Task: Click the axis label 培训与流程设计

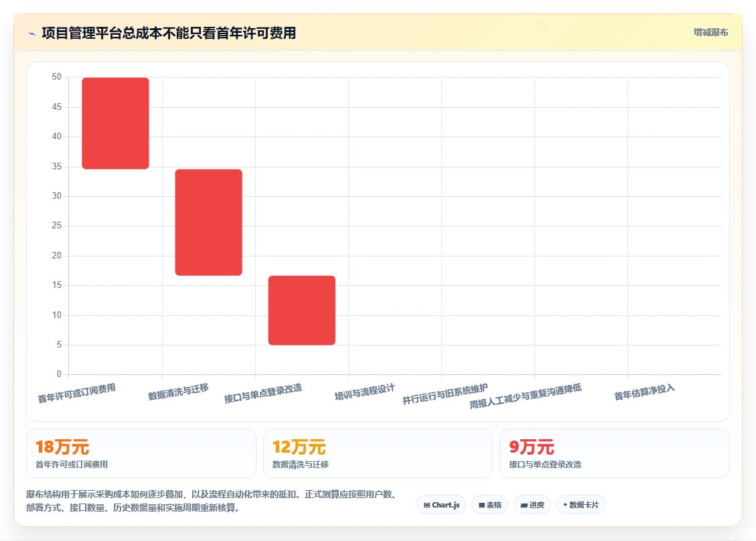Action: point(365,392)
